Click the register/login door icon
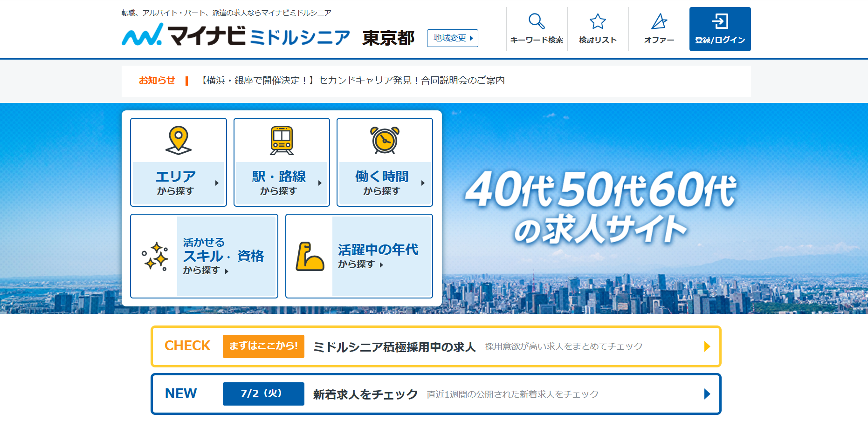The width and height of the screenshot is (868, 427). (x=720, y=21)
